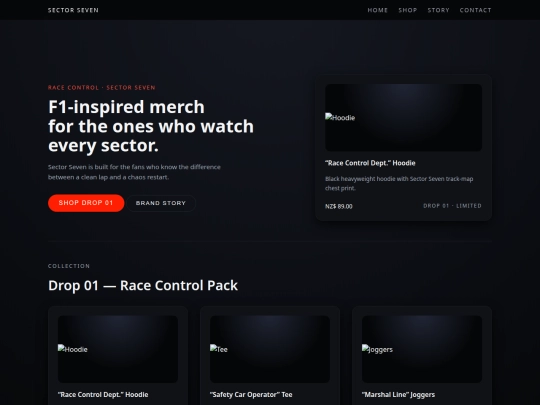Open the Tee product image
Viewport: 540px width, 405px height.
270,349
